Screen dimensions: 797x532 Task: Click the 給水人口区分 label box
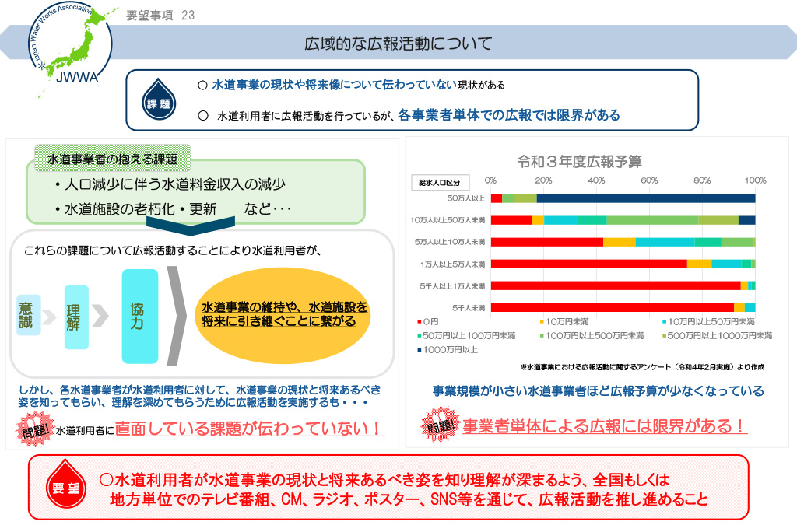coord(440,183)
